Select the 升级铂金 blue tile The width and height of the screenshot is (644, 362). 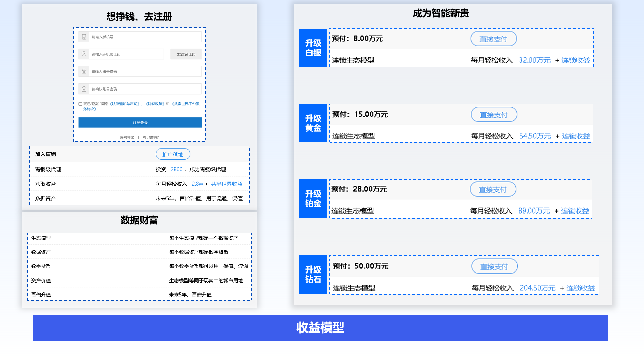(313, 199)
